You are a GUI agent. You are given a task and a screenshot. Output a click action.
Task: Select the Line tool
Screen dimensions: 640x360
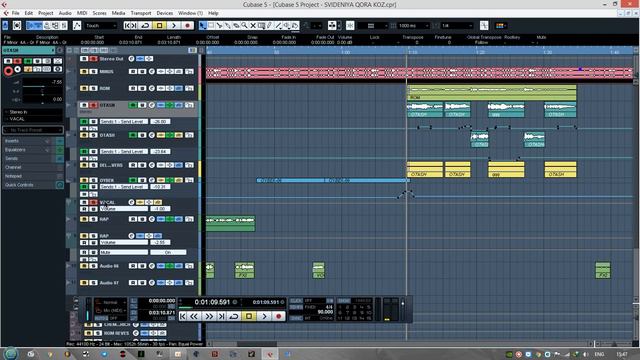tap(278, 25)
